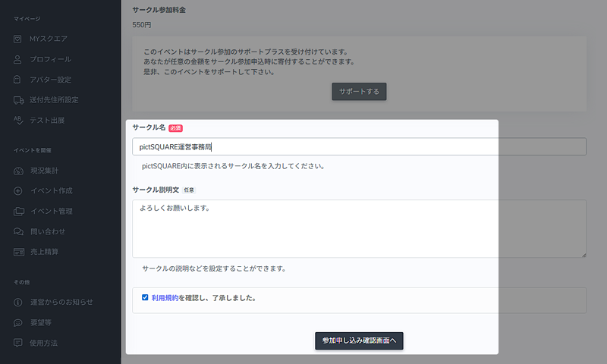Click the 売上精算 icon
Image resolution: width=607 pixels, height=364 pixels.
(18, 252)
